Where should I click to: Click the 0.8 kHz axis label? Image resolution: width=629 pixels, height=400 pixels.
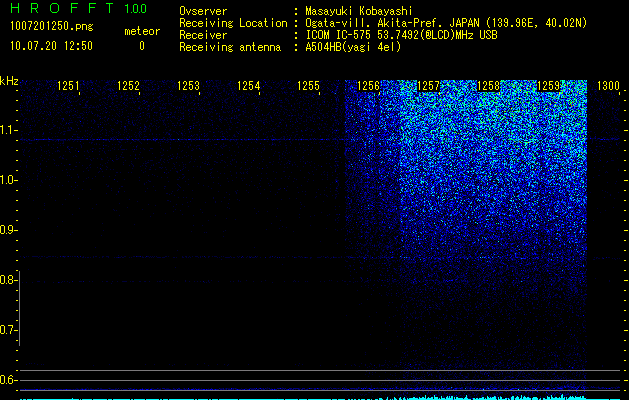point(8,280)
